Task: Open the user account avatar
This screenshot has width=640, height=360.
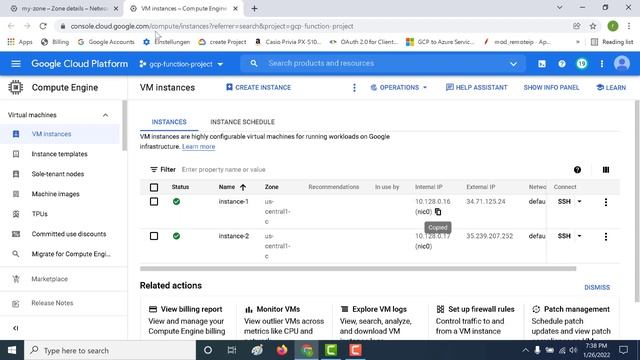Action: [622, 64]
